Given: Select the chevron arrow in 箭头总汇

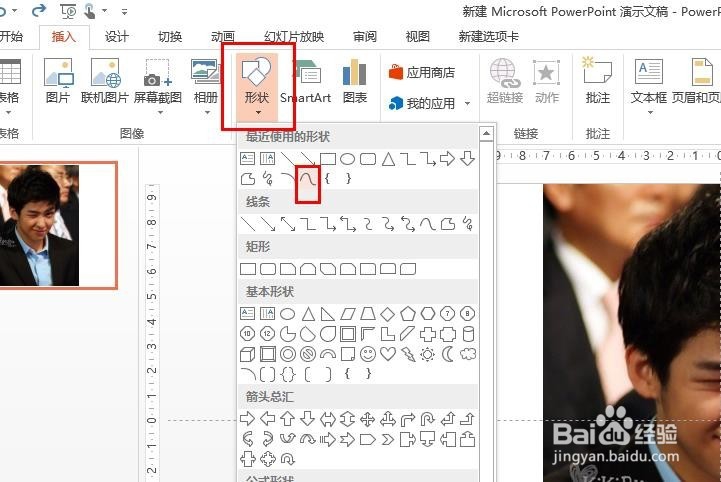Looking at the screenshot, I should [x=388, y=440].
